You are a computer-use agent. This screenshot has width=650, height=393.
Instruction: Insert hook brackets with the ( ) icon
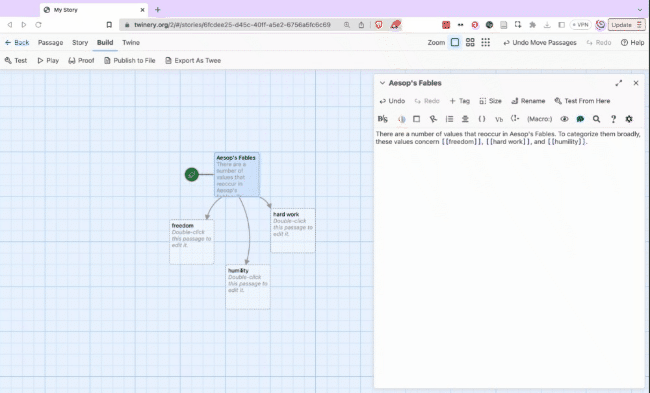[x=482, y=119]
